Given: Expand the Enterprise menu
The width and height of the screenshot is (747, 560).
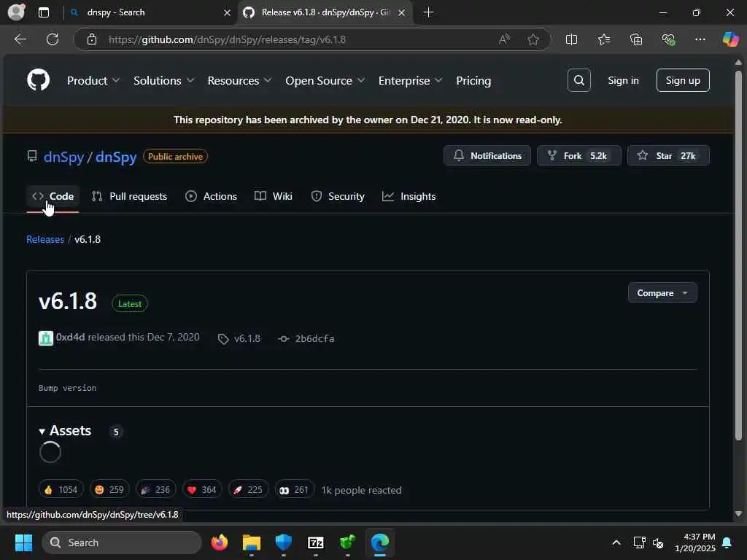Looking at the screenshot, I should pos(410,80).
